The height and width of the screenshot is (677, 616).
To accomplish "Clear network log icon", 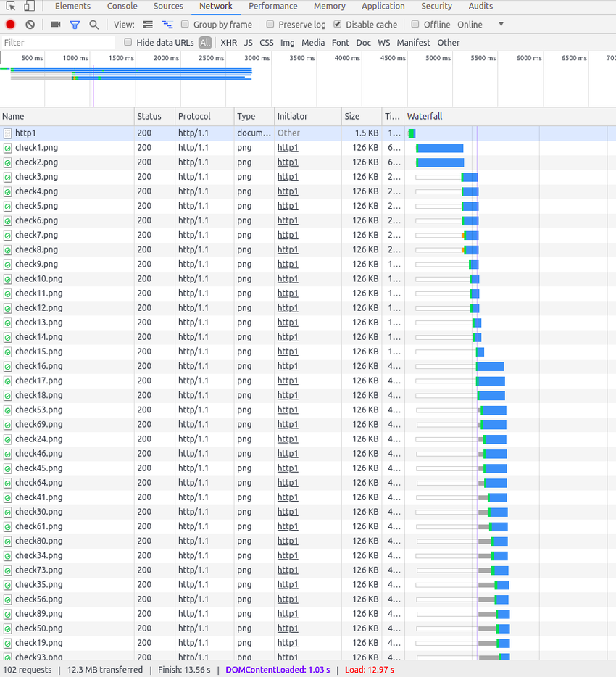I will pyautogui.click(x=30, y=25).
